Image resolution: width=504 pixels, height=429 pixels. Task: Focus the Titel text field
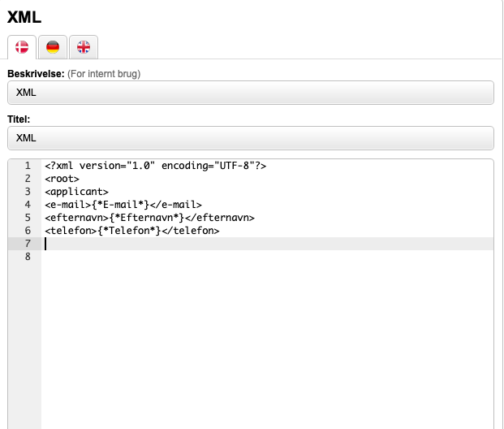[x=250, y=138]
